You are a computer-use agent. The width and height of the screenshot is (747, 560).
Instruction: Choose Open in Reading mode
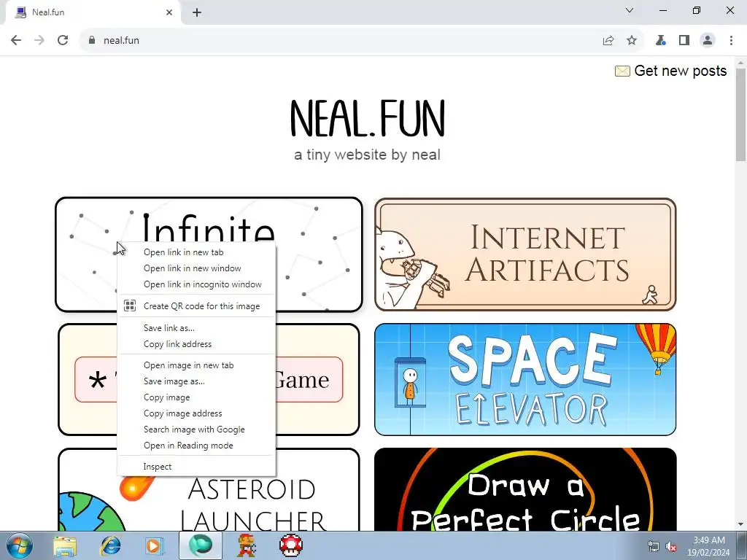(x=196, y=446)
